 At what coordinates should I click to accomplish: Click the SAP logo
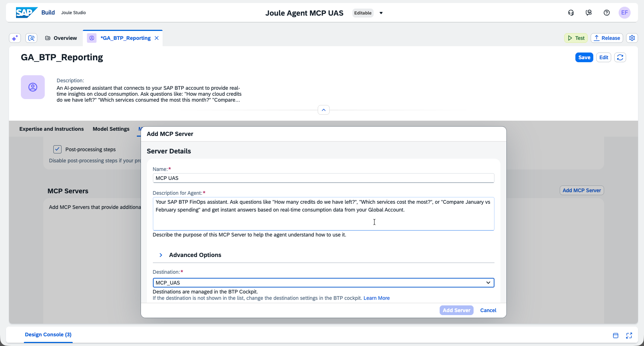26,13
